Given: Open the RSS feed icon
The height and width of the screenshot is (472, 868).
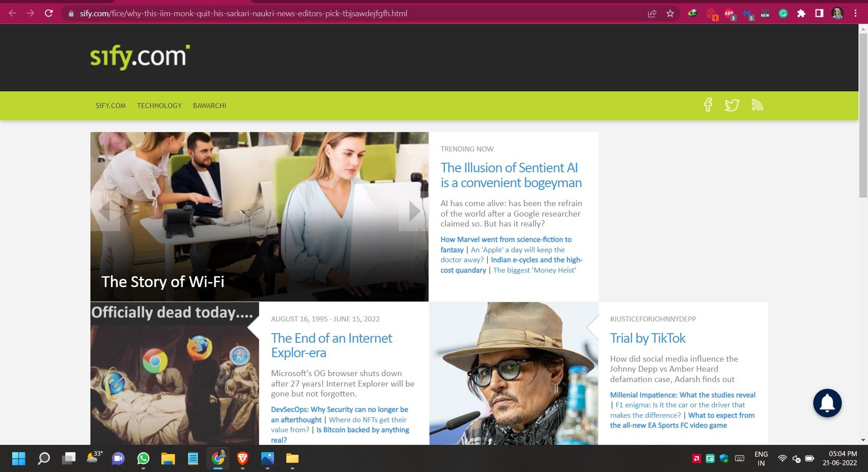Looking at the screenshot, I should 757,105.
